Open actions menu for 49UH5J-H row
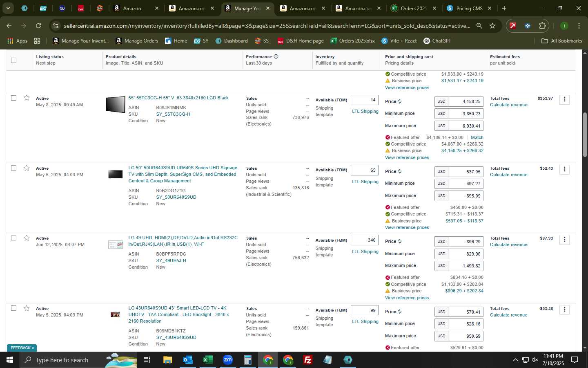588x368 pixels. pyautogui.click(x=564, y=240)
